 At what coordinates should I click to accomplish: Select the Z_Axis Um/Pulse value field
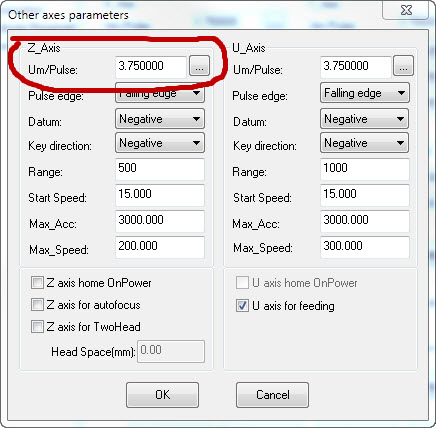(151, 66)
